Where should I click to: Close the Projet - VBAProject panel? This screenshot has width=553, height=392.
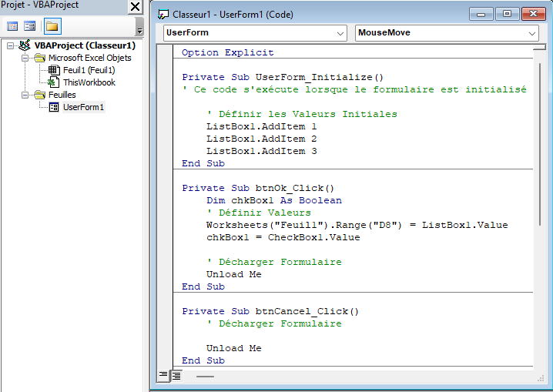pyautogui.click(x=135, y=7)
